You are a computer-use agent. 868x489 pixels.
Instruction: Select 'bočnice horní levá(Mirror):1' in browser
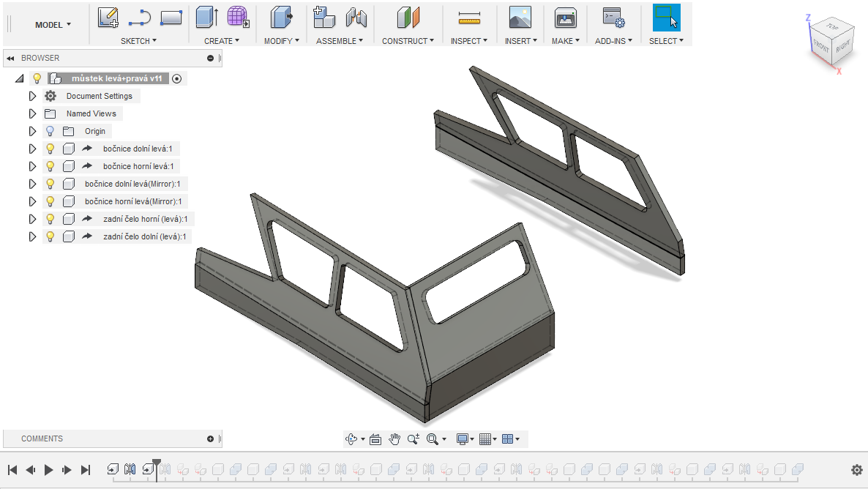click(x=132, y=201)
